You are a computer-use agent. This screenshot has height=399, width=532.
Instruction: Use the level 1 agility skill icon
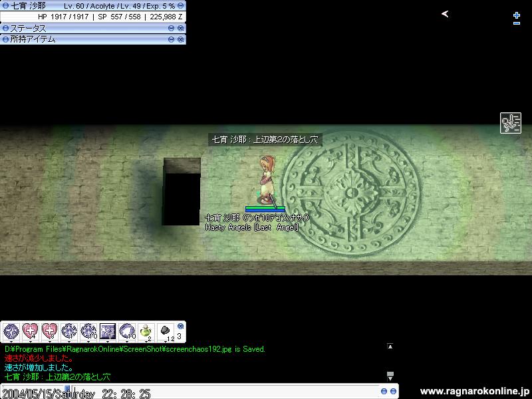69,331
